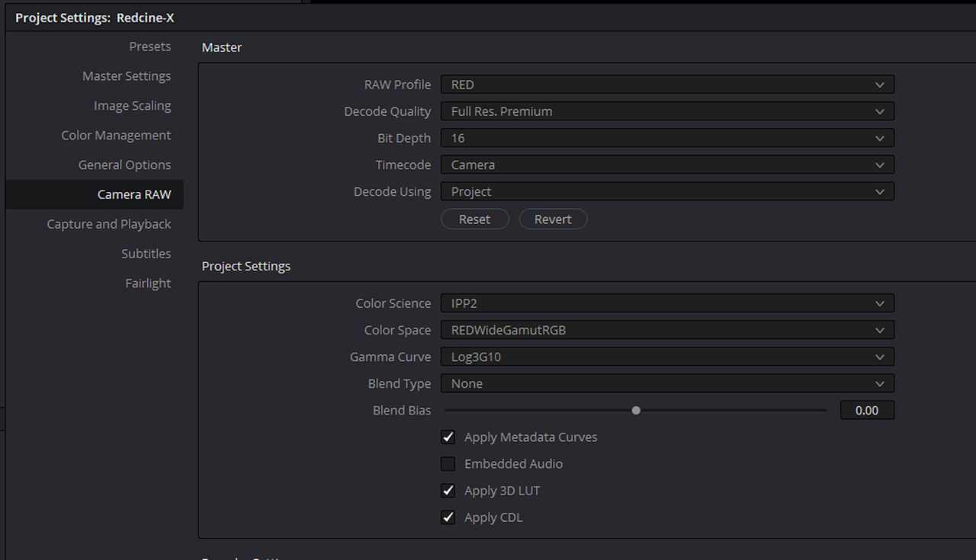Open Fairlight settings page
976x560 pixels.
[x=148, y=283]
